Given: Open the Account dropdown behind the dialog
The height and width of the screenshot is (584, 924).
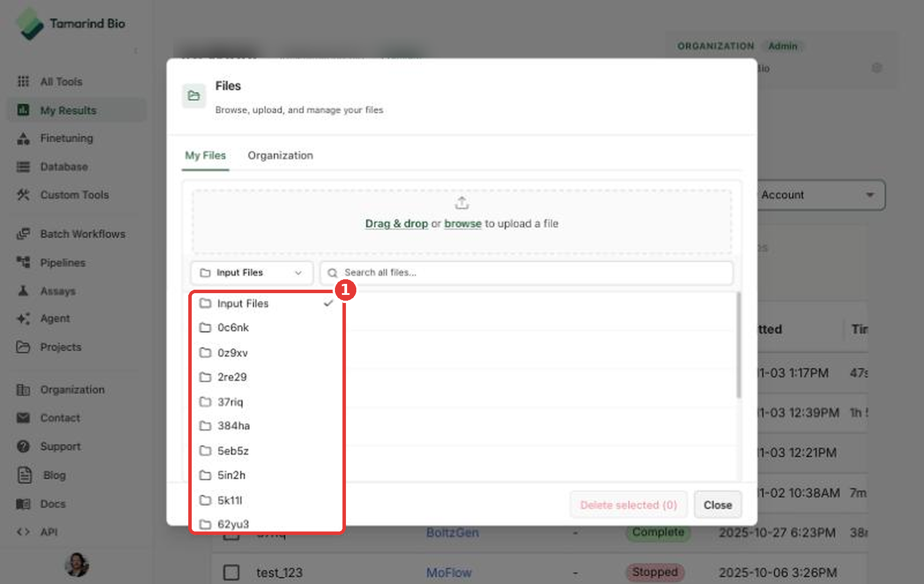Looking at the screenshot, I should click(820, 195).
